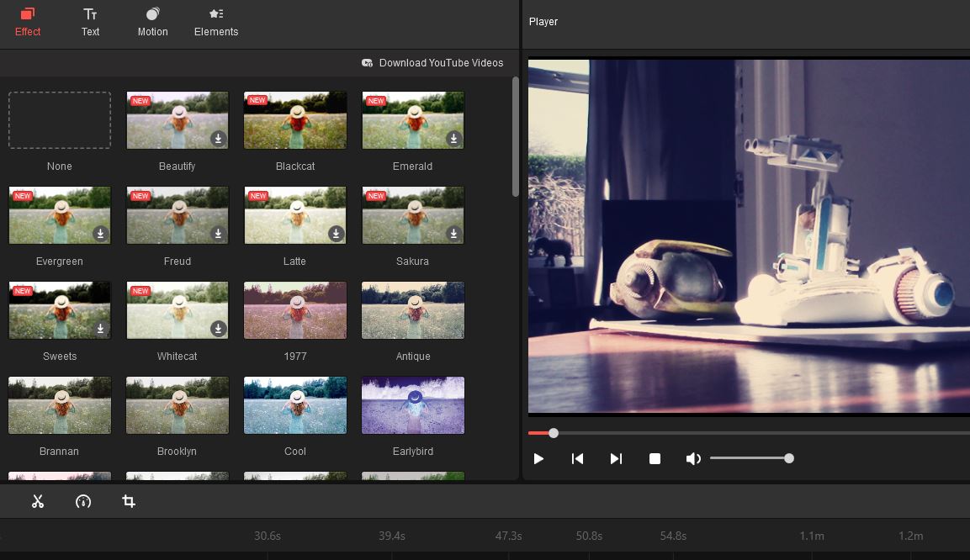Mute the player audio
The width and height of the screenshot is (970, 560).
click(x=693, y=457)
